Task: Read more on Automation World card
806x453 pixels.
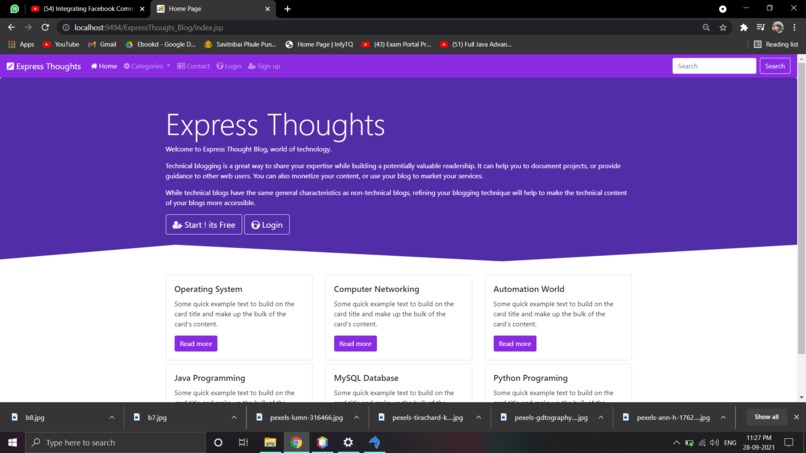Action: click(x=515, y=343)
